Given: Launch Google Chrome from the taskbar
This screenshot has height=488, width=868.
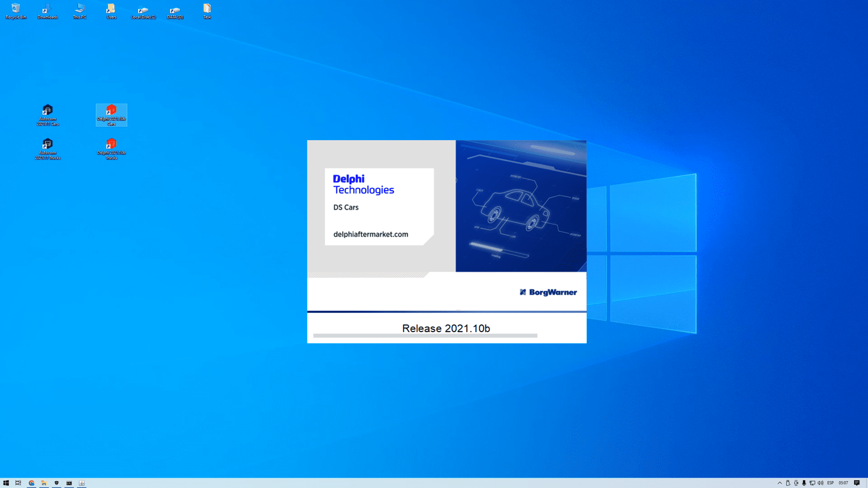Looking at the screenshot, I should tap(31, 483).
